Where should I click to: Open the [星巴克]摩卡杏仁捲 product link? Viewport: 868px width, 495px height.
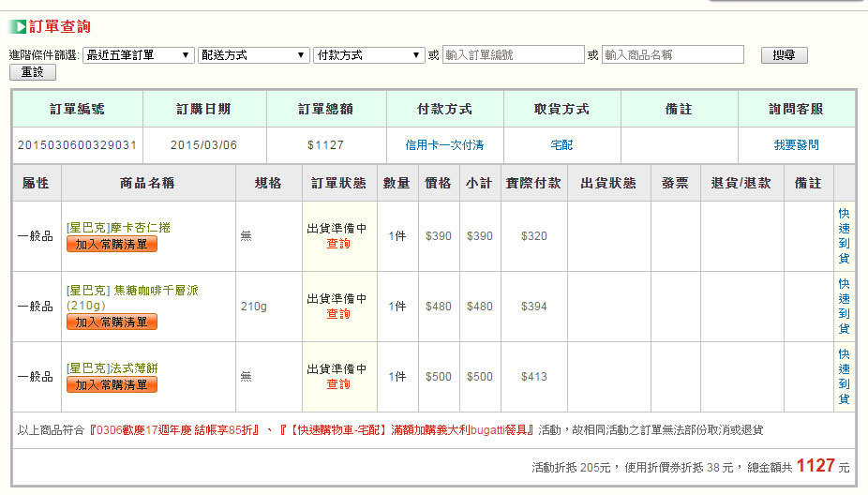point(118,228)
